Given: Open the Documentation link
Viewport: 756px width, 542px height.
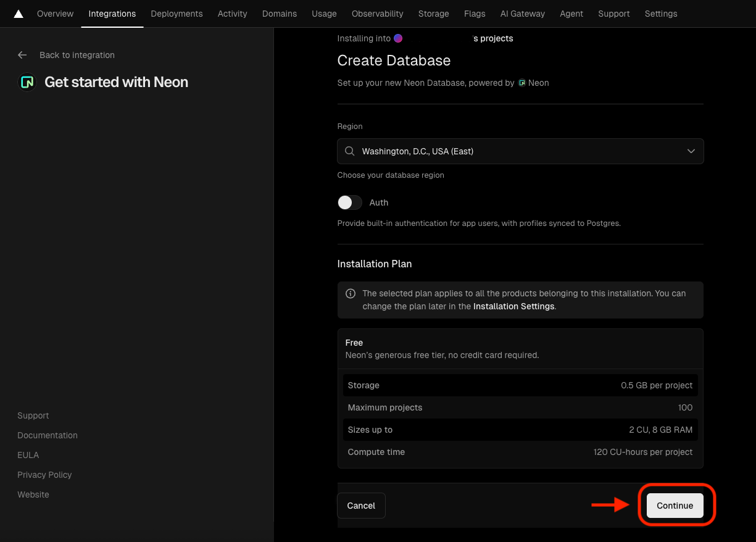Looking at the screenshot, I should tap(48, 435).
